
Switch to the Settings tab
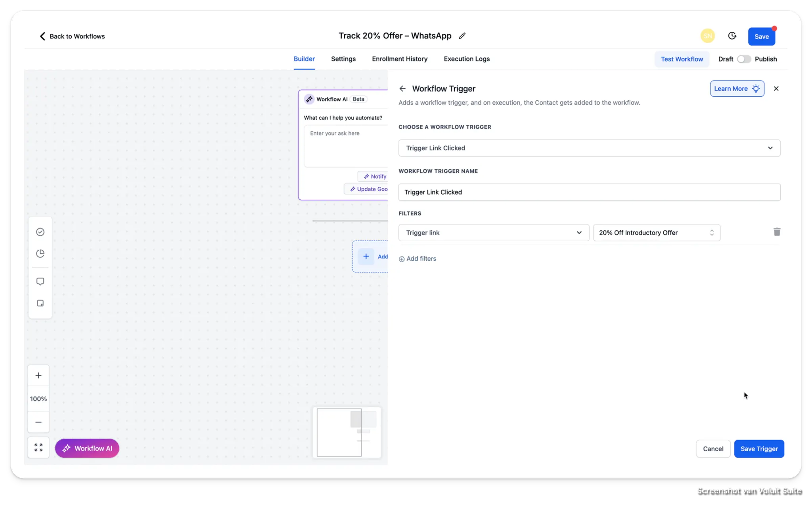pos(343,59)
